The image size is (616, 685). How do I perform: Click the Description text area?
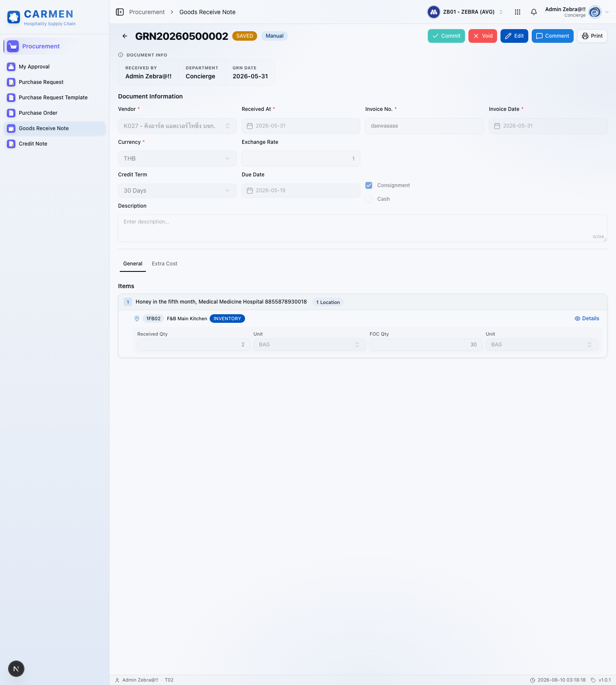click(363, 228)
